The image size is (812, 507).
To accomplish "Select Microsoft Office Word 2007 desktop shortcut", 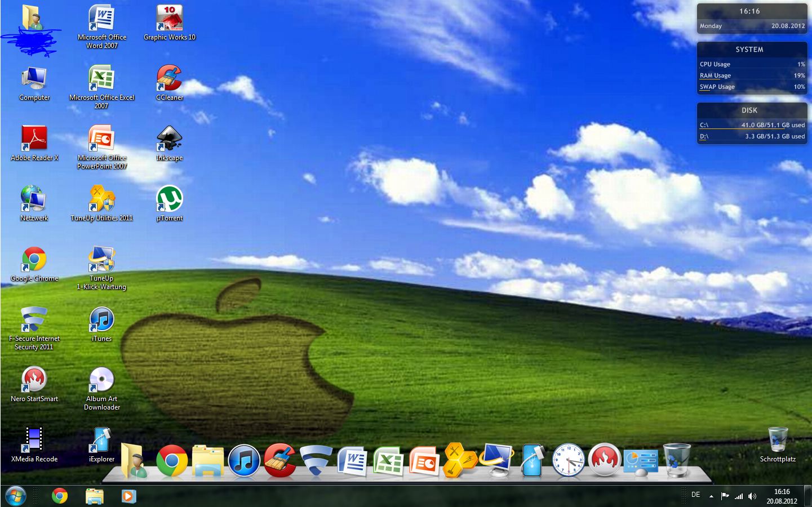I will [x=102, y=27].
